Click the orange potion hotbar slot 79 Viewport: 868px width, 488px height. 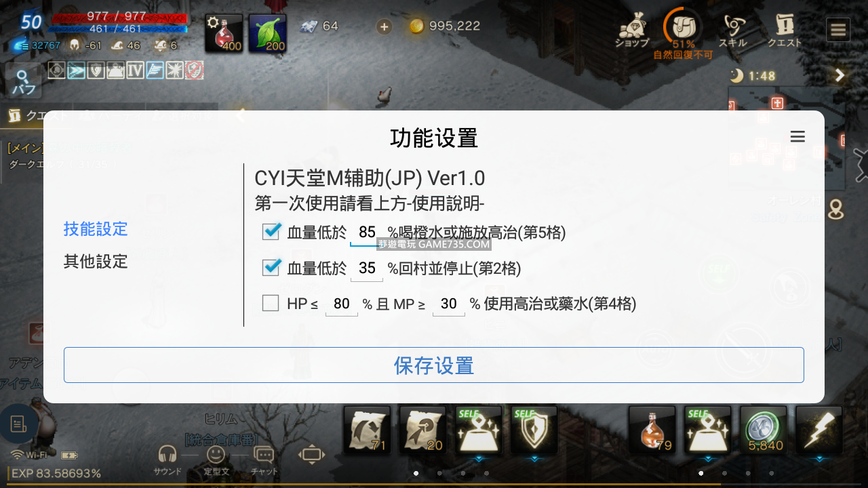(652, 430)
